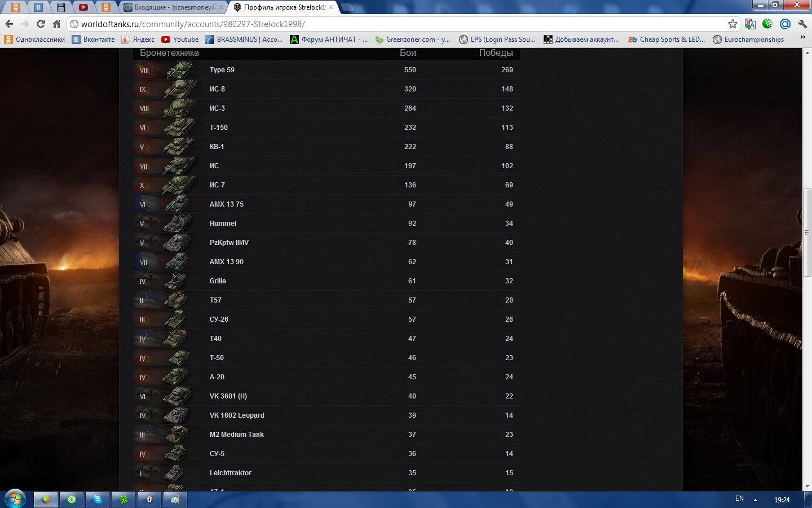
Task: Expand the bookmarks overflow chevron
Action: pos(802,38)
